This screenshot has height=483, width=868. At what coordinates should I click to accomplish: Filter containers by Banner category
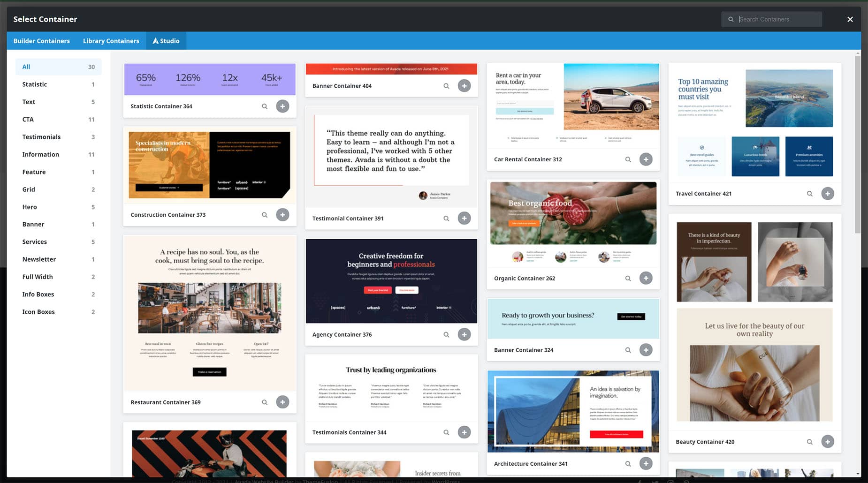pos(59,224)
